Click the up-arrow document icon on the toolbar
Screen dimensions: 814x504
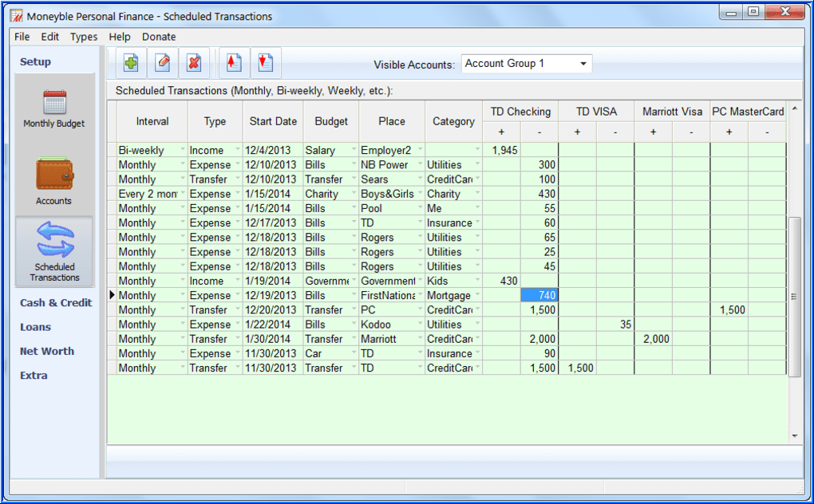click(x=232, y=62)
